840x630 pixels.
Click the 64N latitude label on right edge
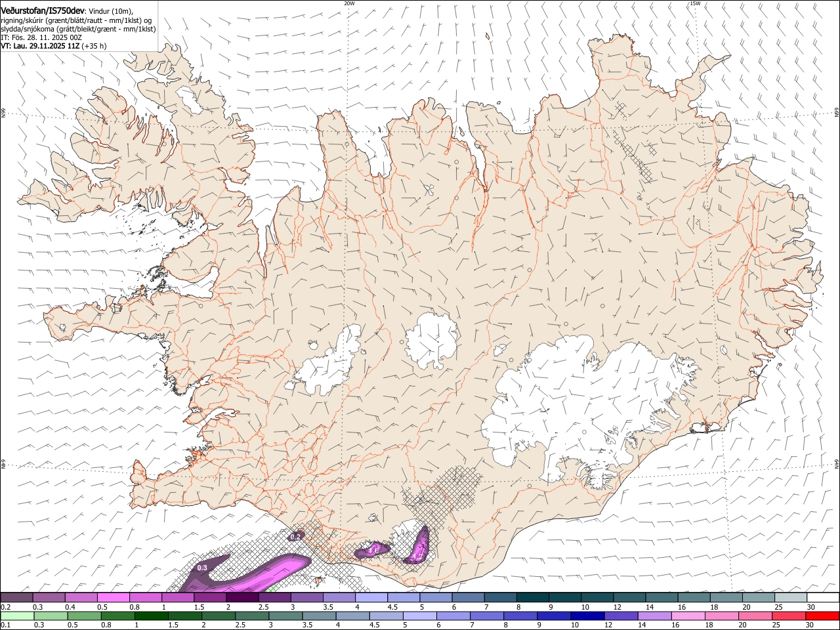(836, 463)
